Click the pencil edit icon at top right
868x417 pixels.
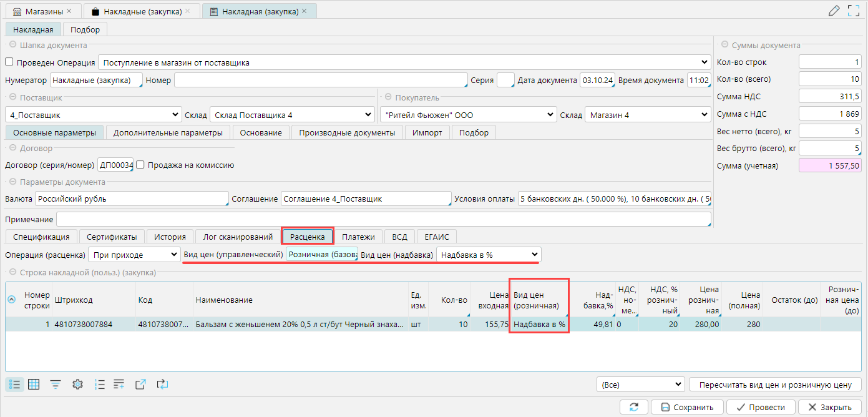click(834, 11)
